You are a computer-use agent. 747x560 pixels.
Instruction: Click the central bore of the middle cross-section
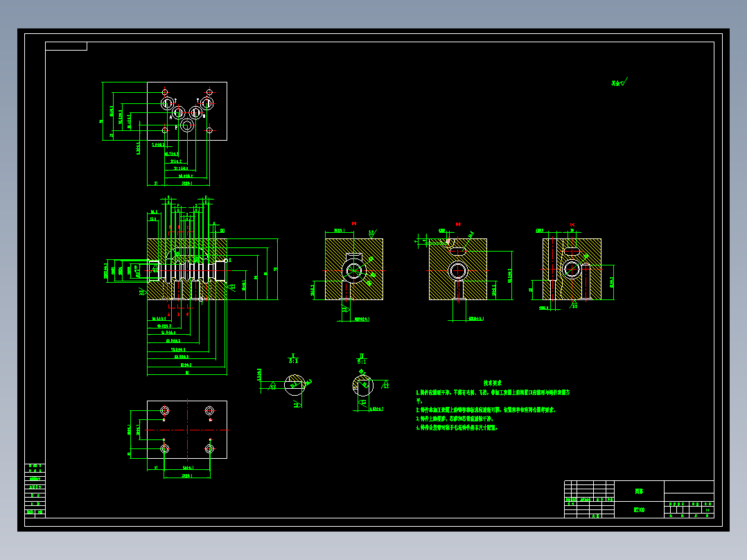click(x=458, y=271)
